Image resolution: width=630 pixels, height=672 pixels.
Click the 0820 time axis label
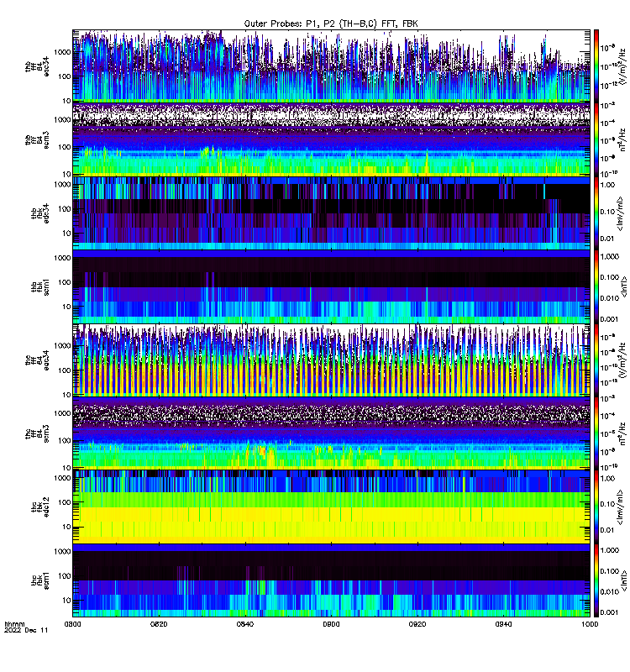(x=159, y=624)
